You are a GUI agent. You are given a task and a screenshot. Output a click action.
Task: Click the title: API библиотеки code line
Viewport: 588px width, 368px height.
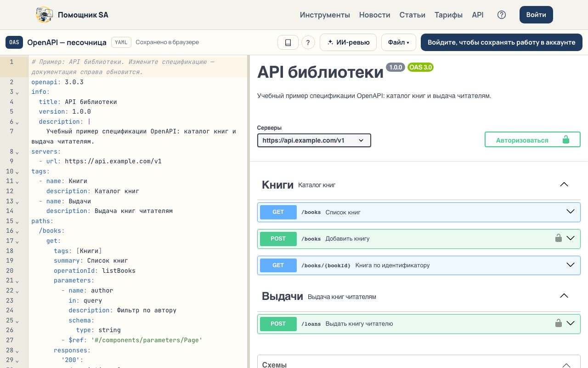pyautogui.click(x=78, y=102)
